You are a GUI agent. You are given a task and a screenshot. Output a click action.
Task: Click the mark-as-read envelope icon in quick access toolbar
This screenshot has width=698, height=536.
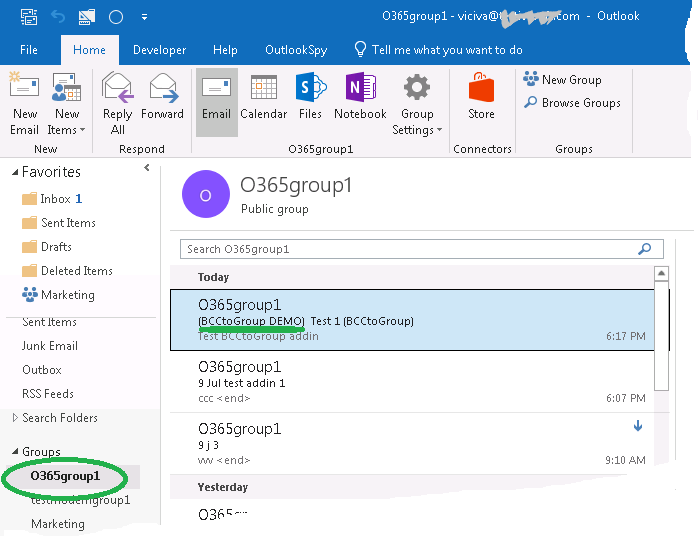tap(87, 17)
